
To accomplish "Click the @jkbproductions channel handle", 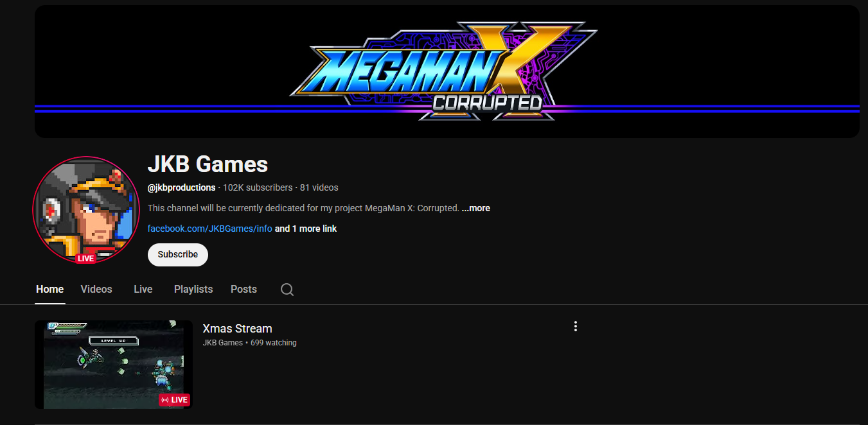I will pos(182,187).
